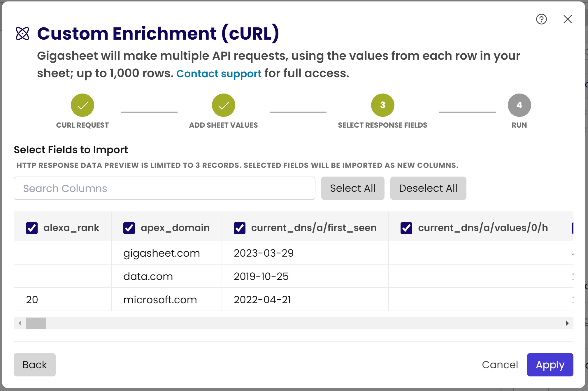
Task: Deselect the current_dns/a/first_seen checkbox
Action: tap(240, 228)
